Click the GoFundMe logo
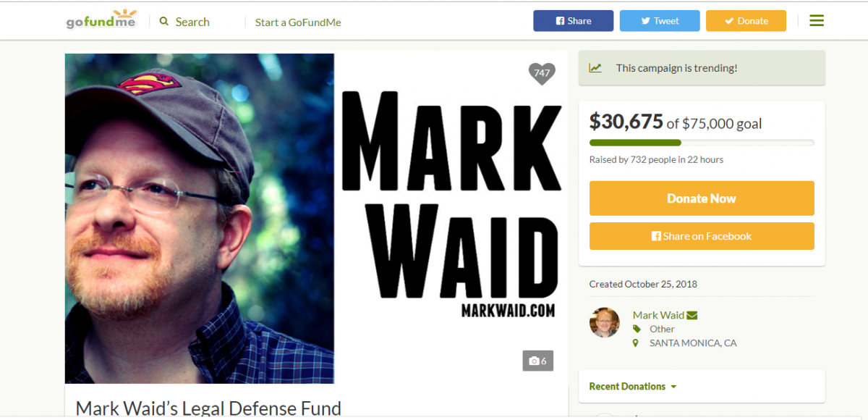Viewport: 868px width, 420px height. point(101,20)
